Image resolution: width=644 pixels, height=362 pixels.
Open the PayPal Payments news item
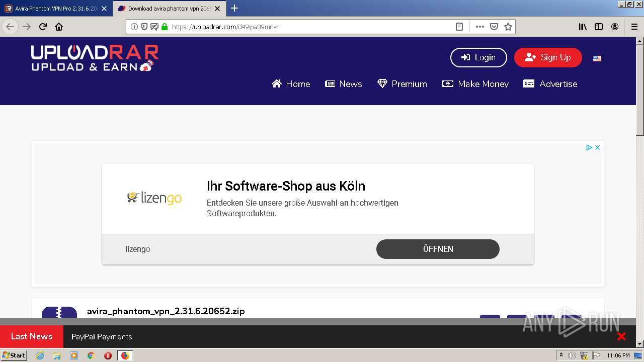[x=102, y=337]
